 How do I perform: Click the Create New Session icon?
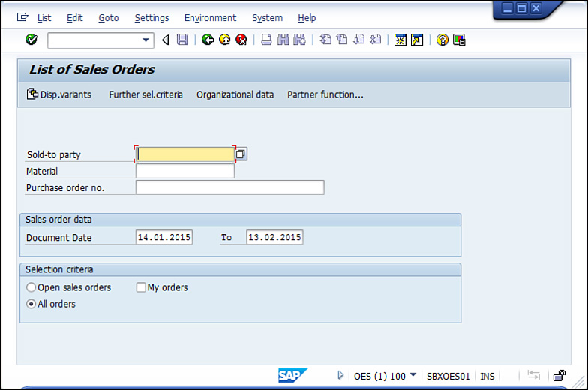400,40
